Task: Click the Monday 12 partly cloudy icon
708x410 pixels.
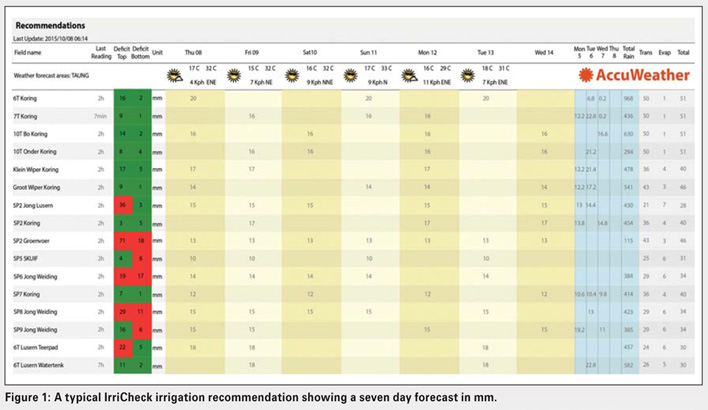Action: [x=410, y=74]
